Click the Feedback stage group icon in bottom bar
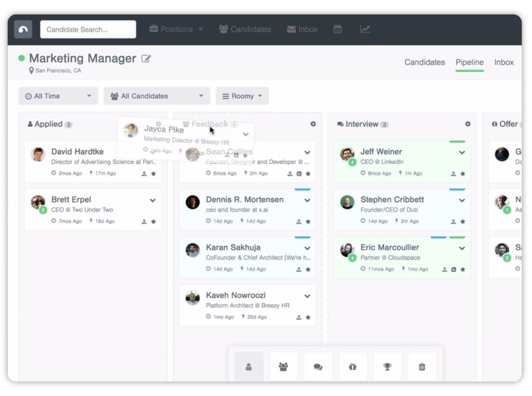Viewport: 532px width, 396px height. (283, 366)
